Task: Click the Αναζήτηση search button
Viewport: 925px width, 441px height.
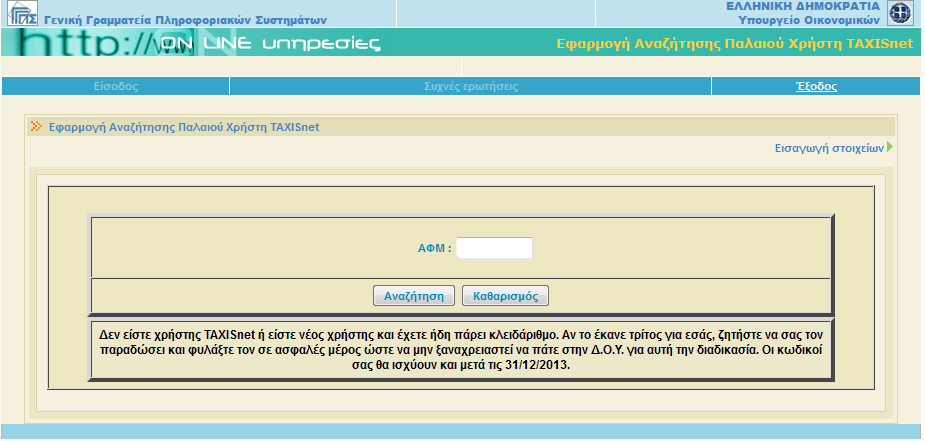Action: coord(414,296)
